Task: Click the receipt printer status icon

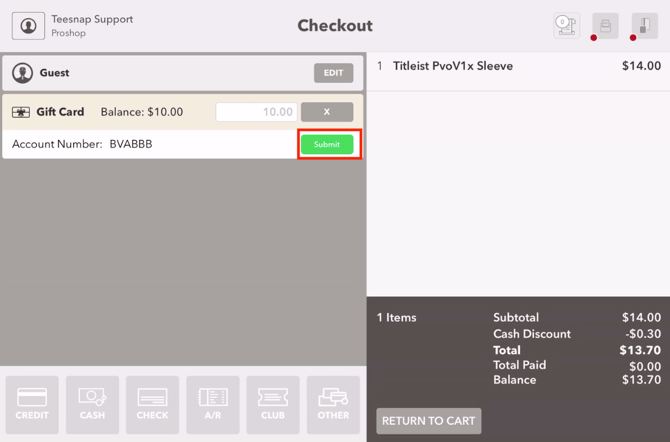Action: coord(605,26)
